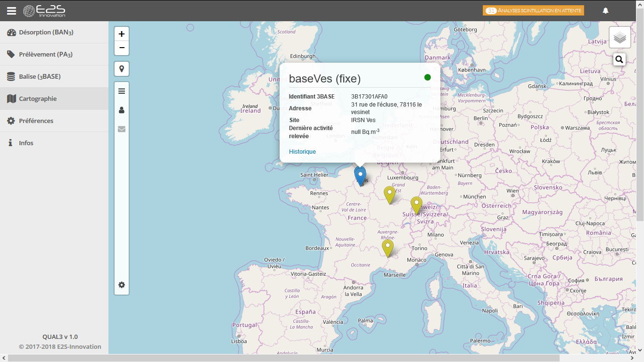Open pending scintillation analyses badge
The image size is (644, 362).
pos(533,10)
